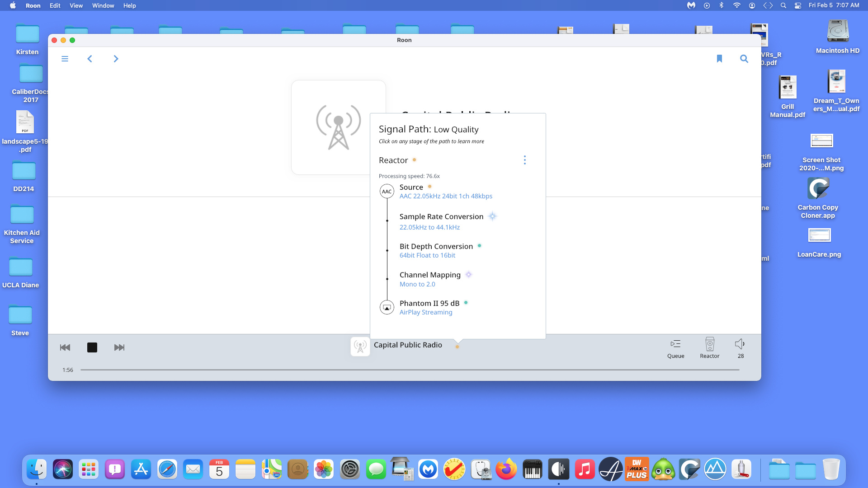Select the LoanCare.png desktop file
The height and width of the screenshot is (488, 868).
tap(819, 243)
